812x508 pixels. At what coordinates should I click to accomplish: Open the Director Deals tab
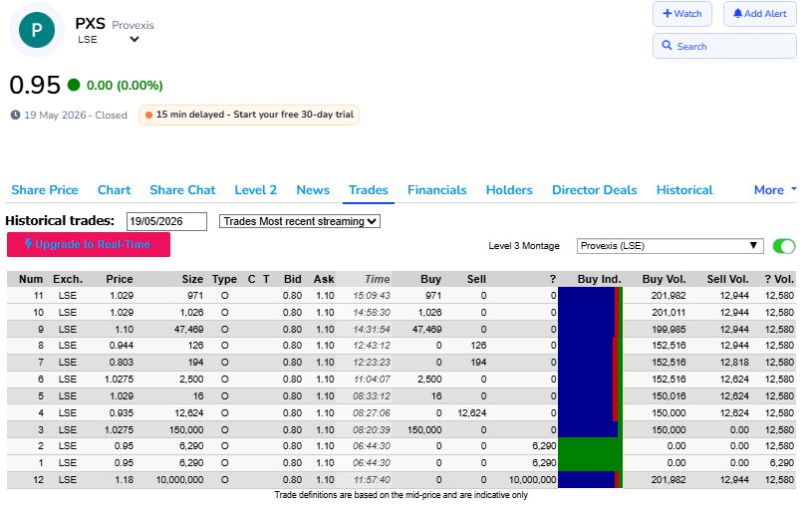tap(595, 190)
